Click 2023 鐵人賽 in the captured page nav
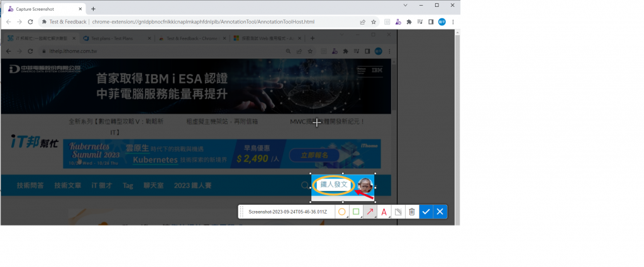This screenshot has height=267, width=644. tap(192, 185)
